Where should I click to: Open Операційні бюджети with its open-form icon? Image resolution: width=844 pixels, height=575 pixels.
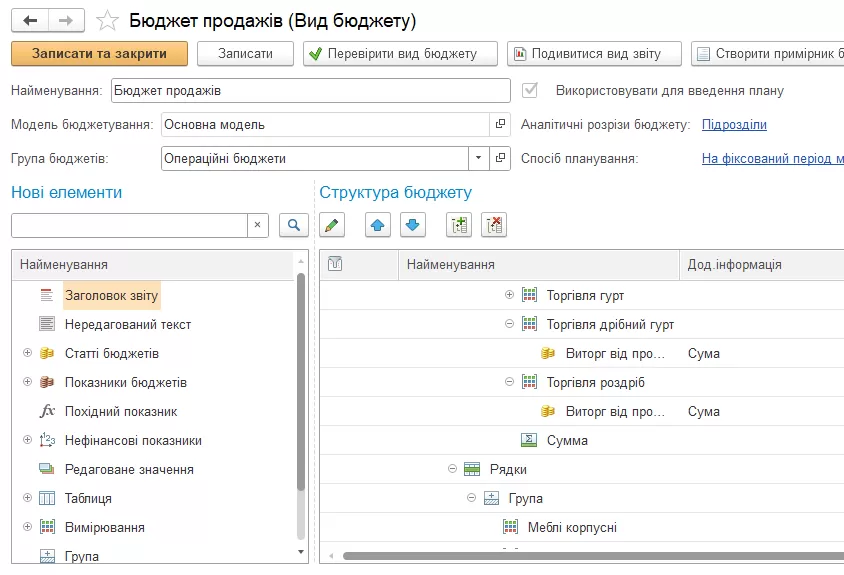[500, 158]
